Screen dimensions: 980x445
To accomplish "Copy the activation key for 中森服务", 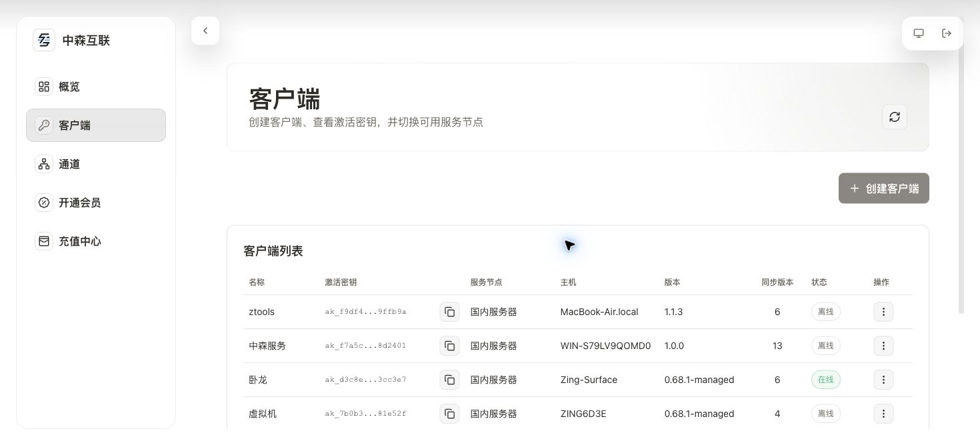I will point(450,346).
